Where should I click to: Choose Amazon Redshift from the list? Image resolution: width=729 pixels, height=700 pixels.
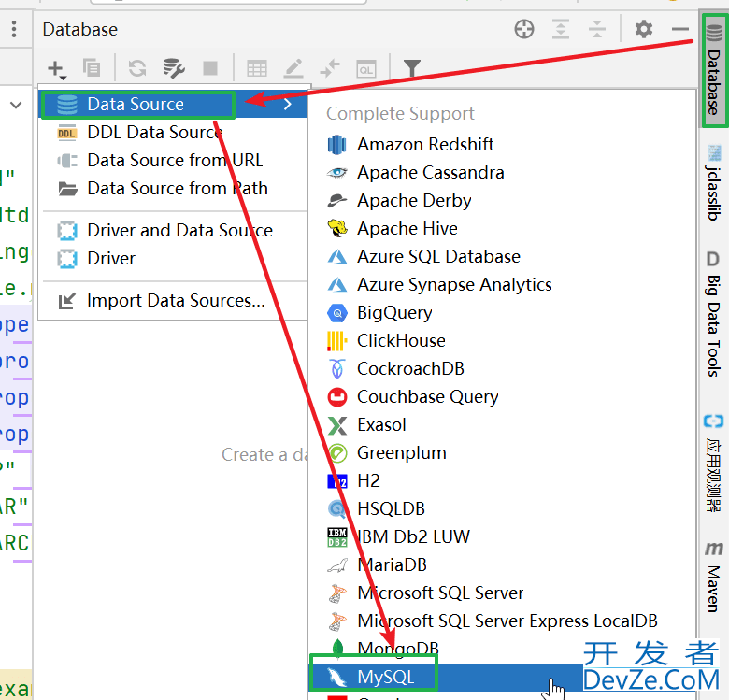coord(502,145)
